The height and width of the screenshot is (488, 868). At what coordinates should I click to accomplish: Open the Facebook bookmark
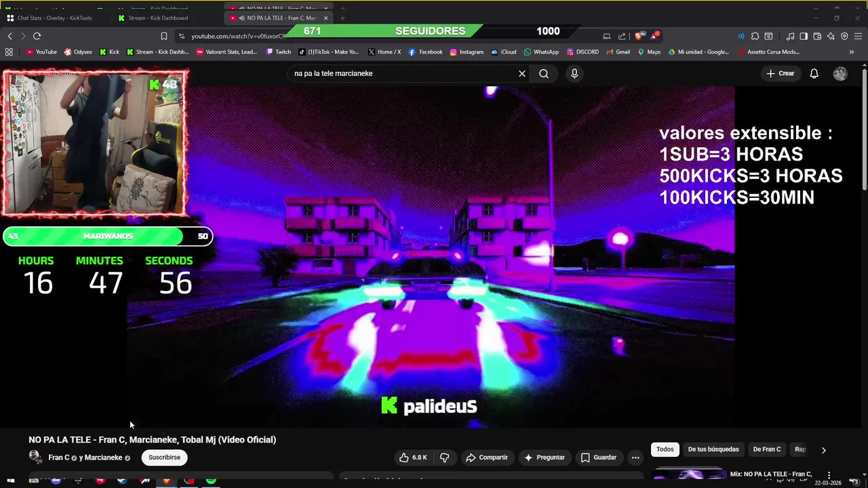pos(425,52)
